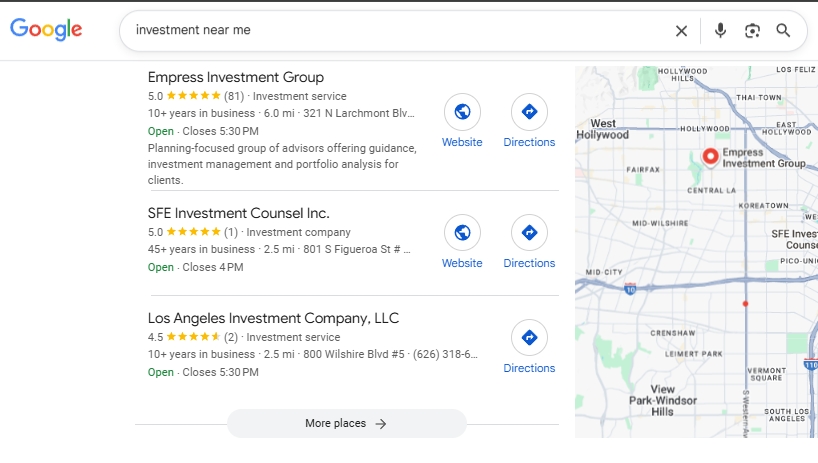818x463 pixels.
Task: Click the magnifying glass search icon
Action: tap(783, 31)
